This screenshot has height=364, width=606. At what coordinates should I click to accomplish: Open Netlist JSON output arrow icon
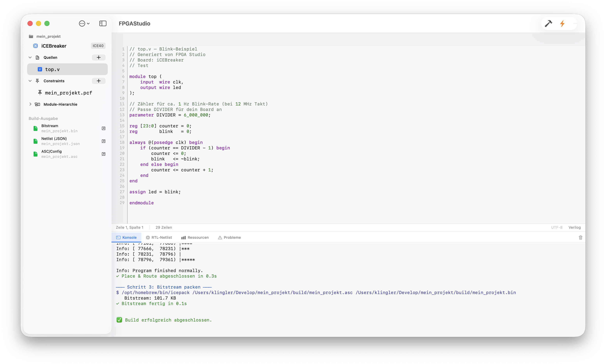pos(103,141)
